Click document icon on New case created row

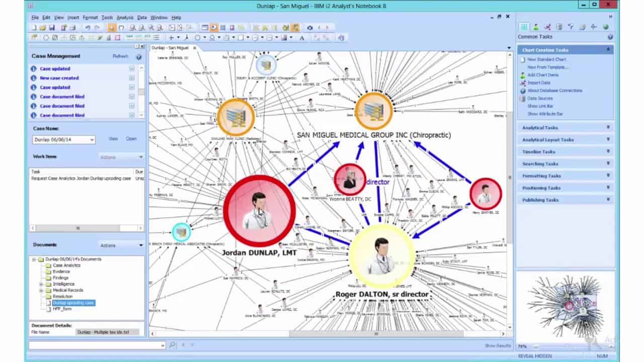click(131, 78)
